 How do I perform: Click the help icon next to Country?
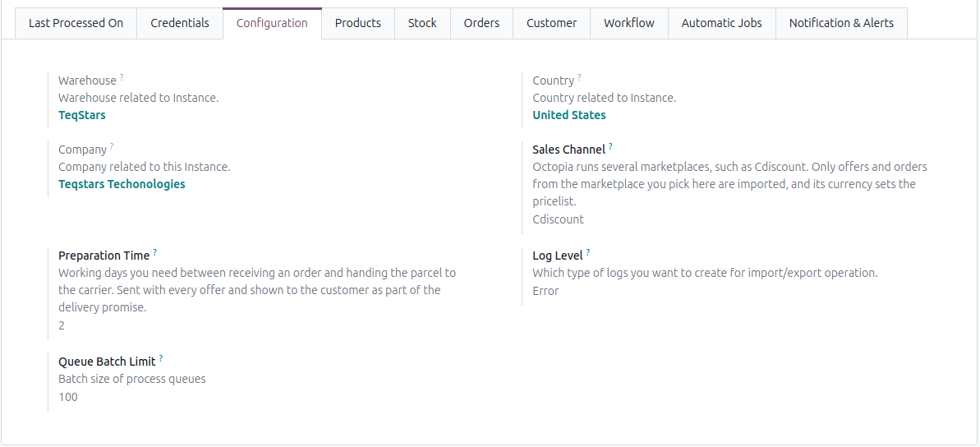click(x=579, y=77)
